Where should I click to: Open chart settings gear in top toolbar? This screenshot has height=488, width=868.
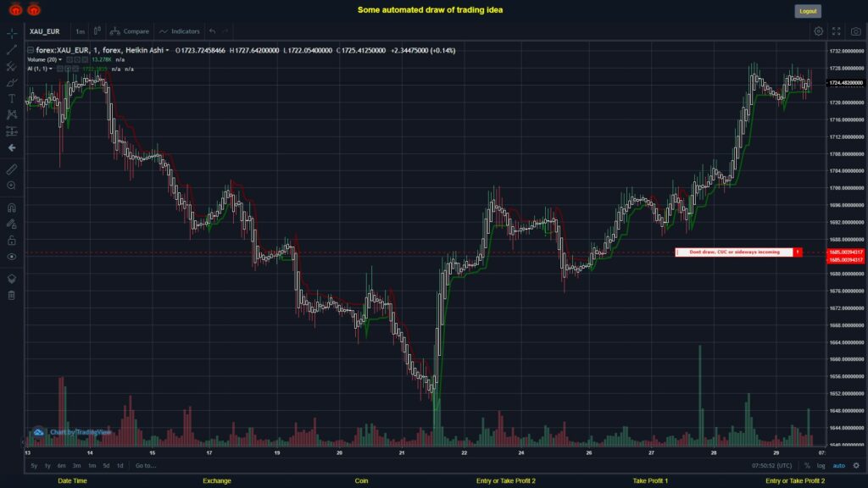[x=818, y=31]
